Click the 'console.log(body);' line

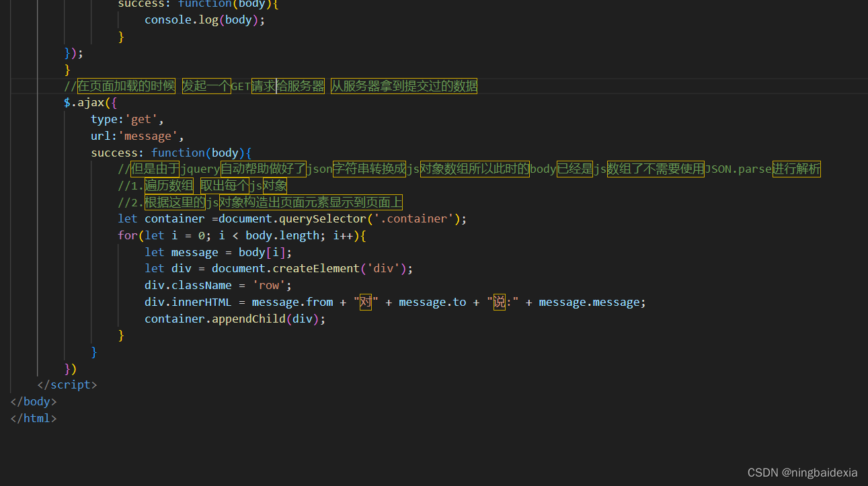[x=205, y=20]
